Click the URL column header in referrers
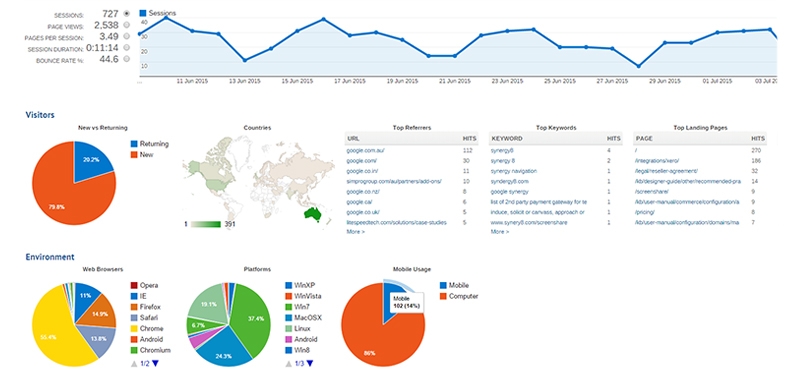 (354, 138)
